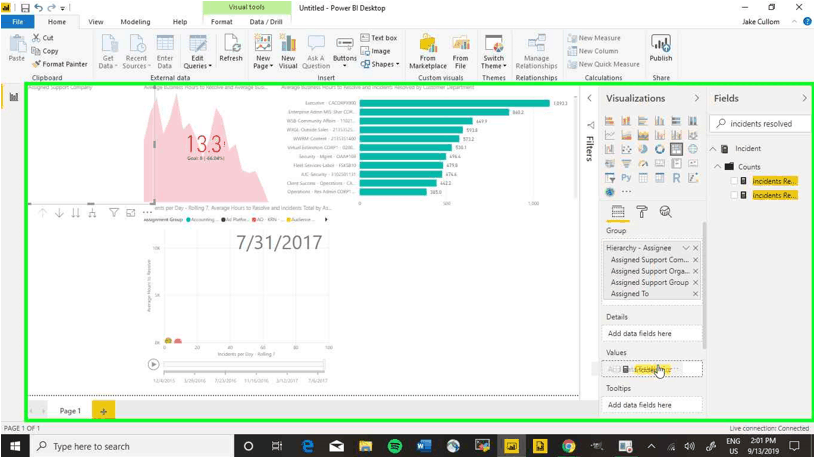Open the Format paint roller tab
Image resolution: width=816 pixels, height=459 pixels.
point(642,212)
